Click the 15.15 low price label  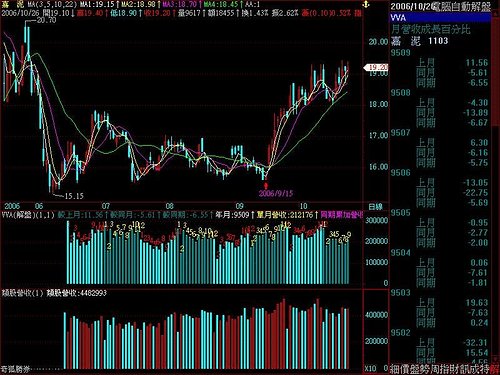point(74,196)
